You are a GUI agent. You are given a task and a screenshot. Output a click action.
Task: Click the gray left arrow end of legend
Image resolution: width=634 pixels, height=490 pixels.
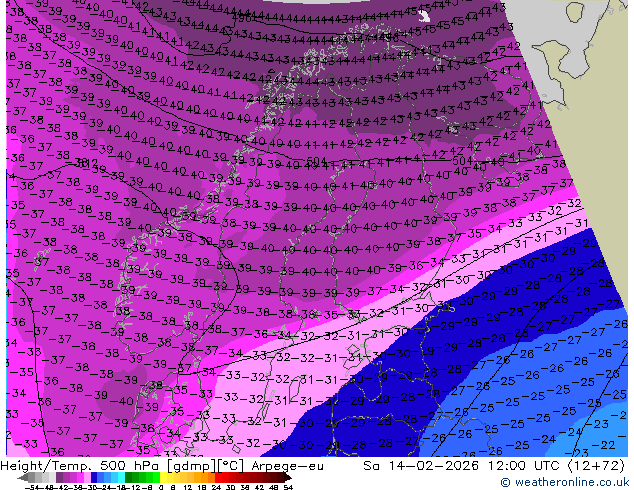coord(23,478)
